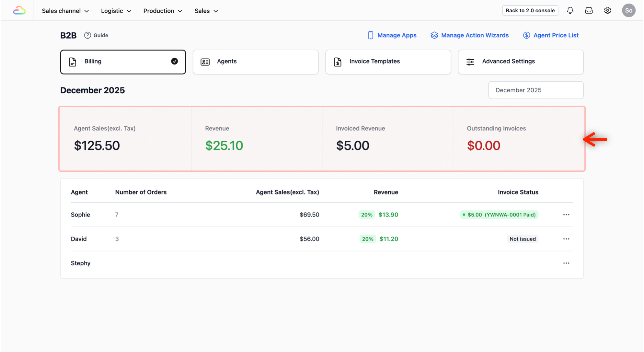
Task: Click the Guide help icon
Action: (87, 35)
